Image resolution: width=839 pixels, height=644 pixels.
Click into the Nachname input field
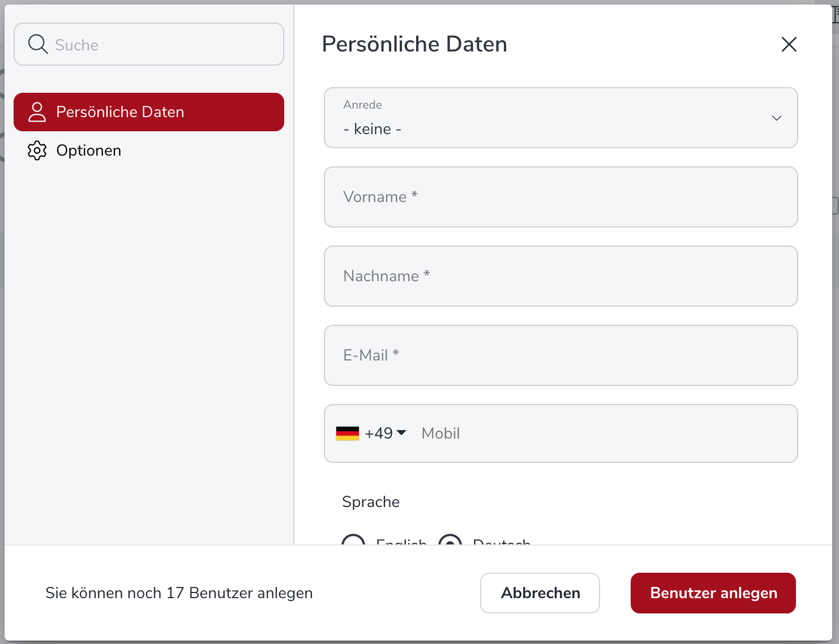point(560,276)
